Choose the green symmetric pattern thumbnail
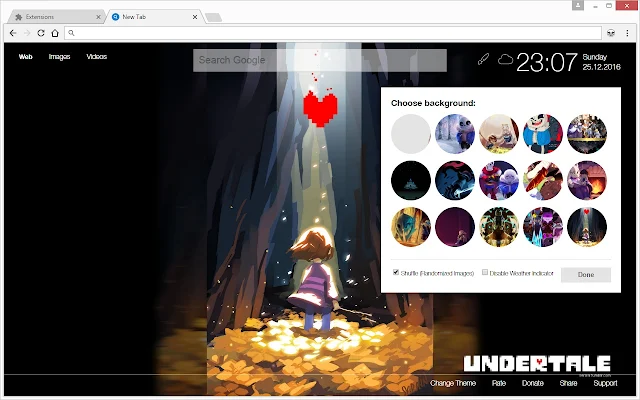The height and width of the screenshot is (400, 640). click(x=499, y=227)
